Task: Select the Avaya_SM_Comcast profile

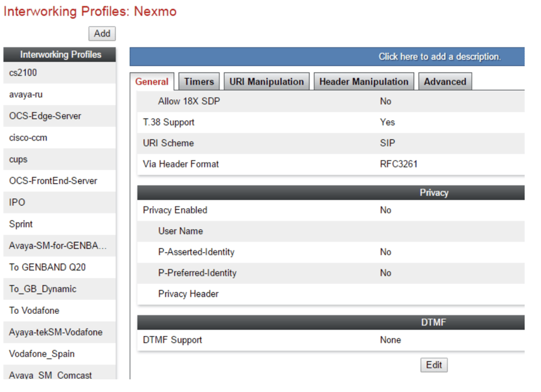Action: coord(60,373)
